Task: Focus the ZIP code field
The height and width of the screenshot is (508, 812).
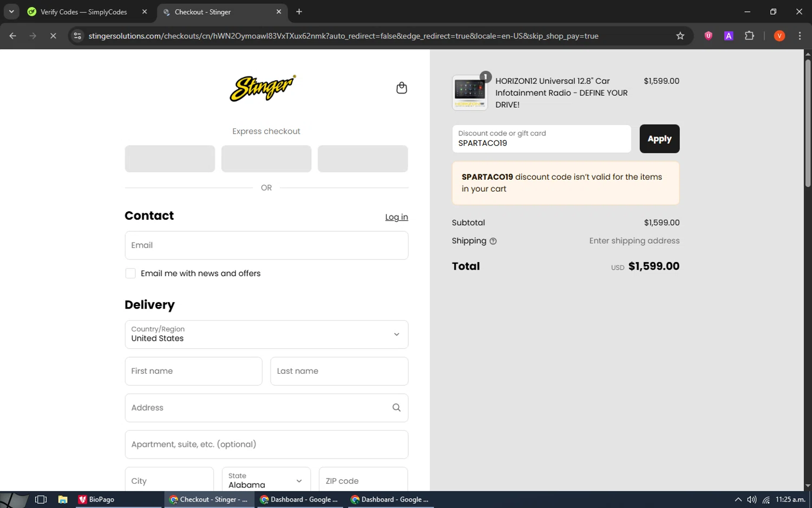Action: tap(363, 480)
